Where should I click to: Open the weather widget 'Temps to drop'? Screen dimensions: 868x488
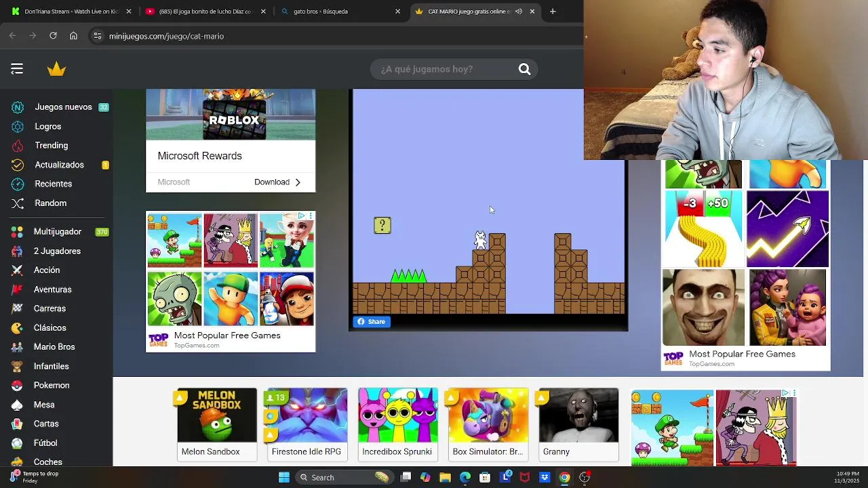pyautogui.click(x=34, y=477)
